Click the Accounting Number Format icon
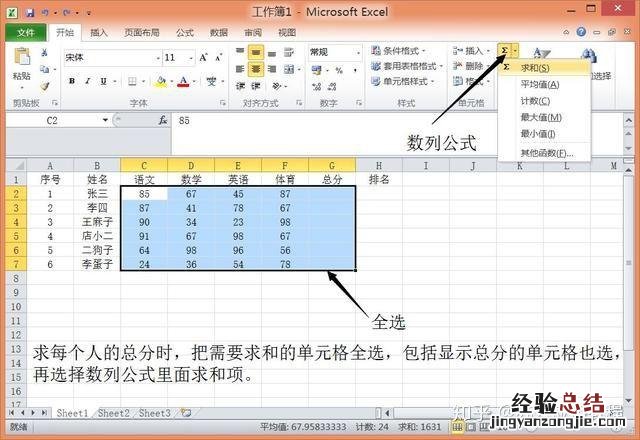 [x=316, y=70]
